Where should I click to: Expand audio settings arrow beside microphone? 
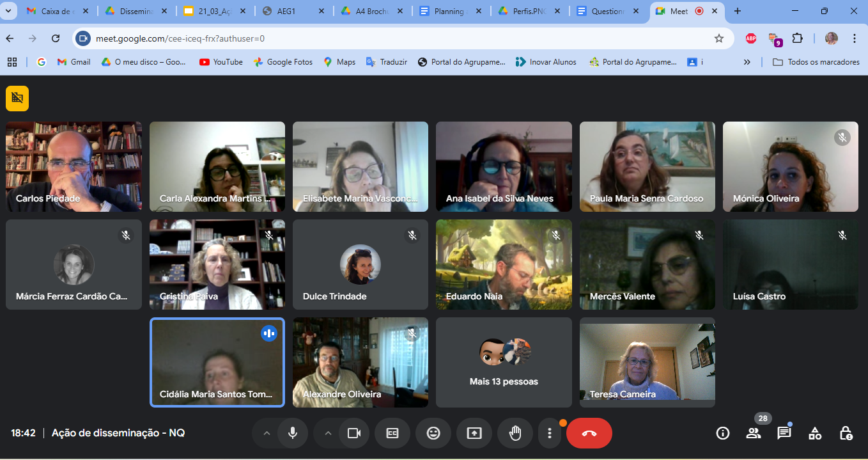tap(267, 433)
